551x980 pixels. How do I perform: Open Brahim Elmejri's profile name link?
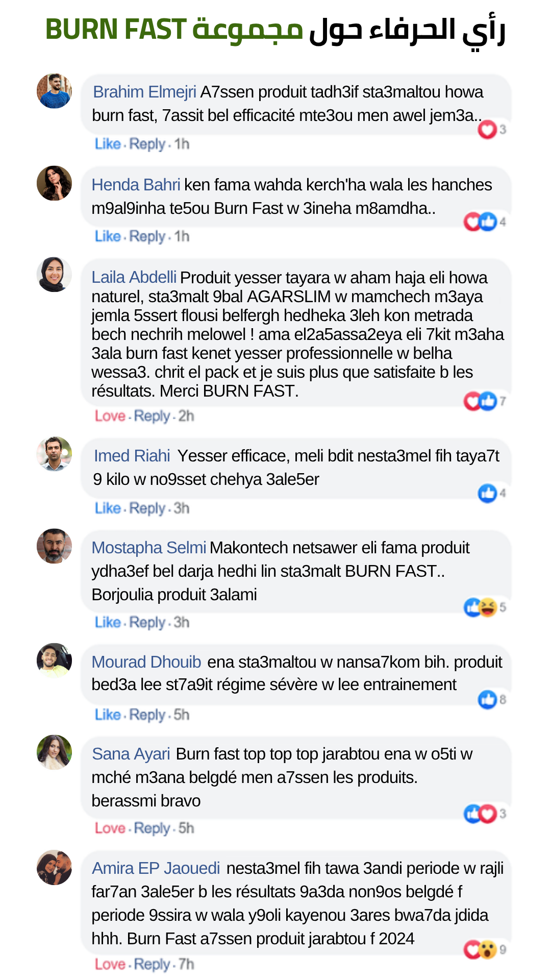click(x=144, y=92)
